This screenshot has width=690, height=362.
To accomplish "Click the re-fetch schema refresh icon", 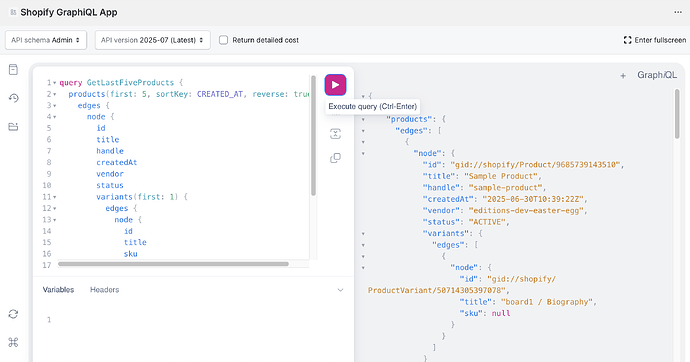I will pos(13,314).
